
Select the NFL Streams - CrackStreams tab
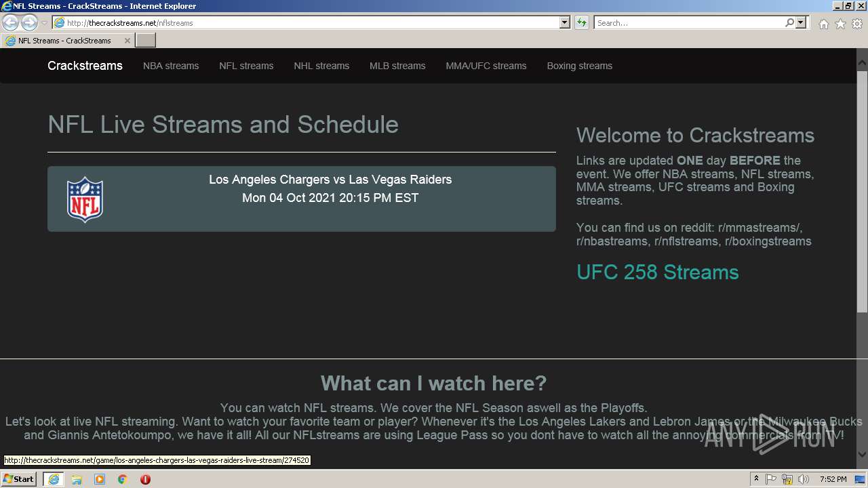click(x=68, y=41)
